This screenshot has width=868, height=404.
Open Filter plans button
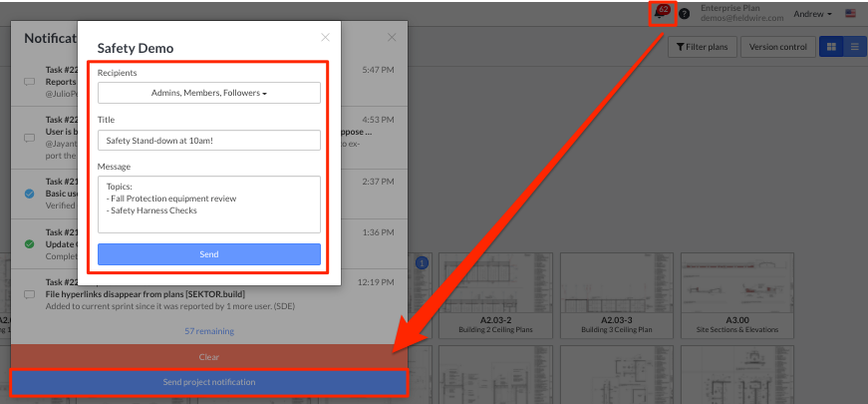click(x=702, y=47)
